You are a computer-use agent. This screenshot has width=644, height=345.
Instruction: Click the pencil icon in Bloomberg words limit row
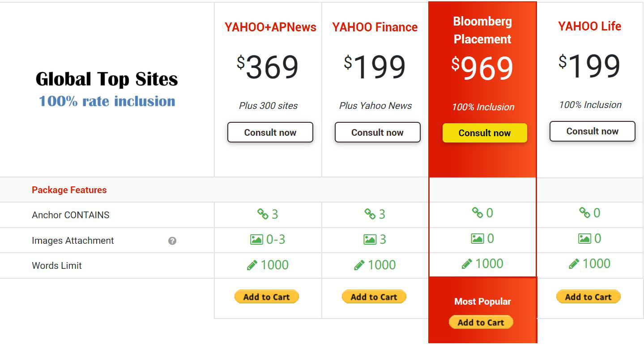tap(467, 264)
